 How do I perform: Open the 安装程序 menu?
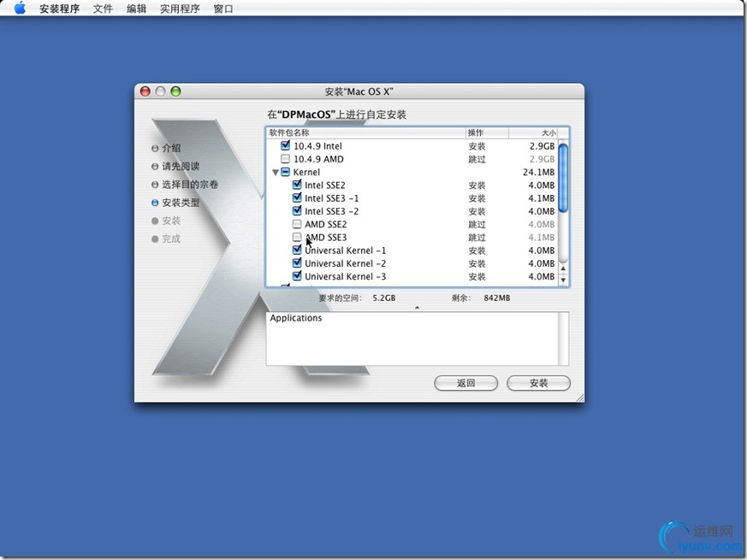(60, 9)
